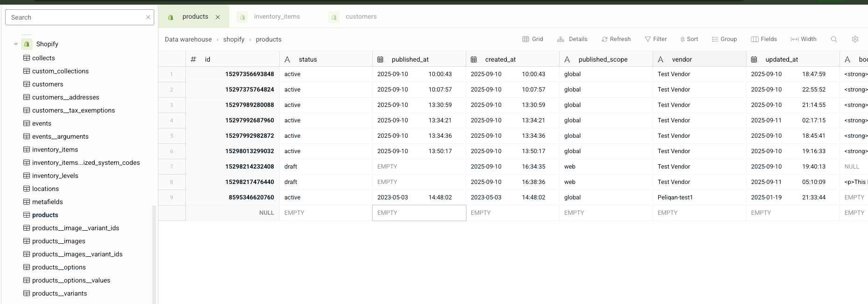Open the collects table
Screen dimensions: 868x304
click(43, 58)
